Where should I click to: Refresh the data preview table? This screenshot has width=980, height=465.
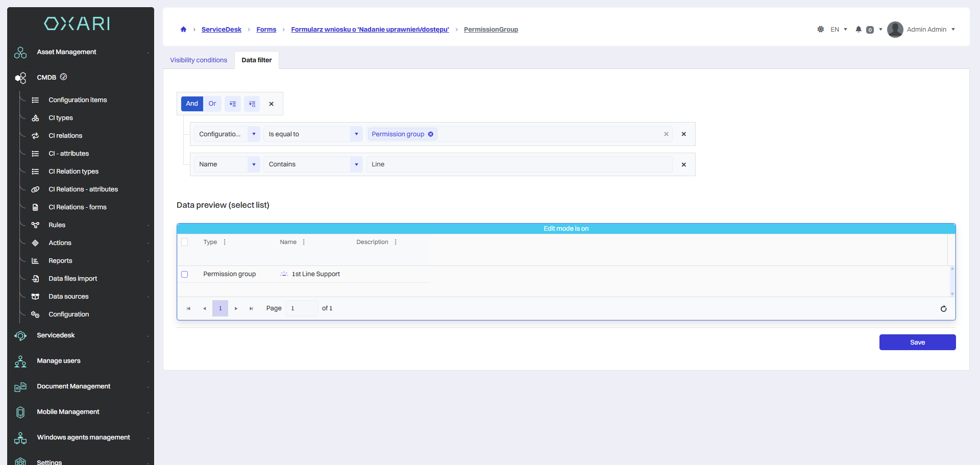tap(943, 309)
